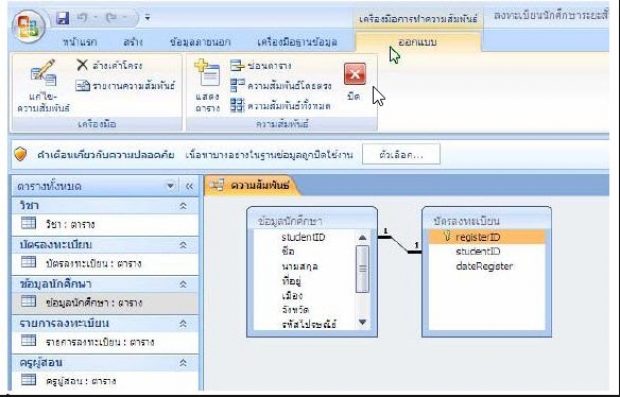
Task: Redo with the quick access toolbar arrow
Action: point(112,18)
